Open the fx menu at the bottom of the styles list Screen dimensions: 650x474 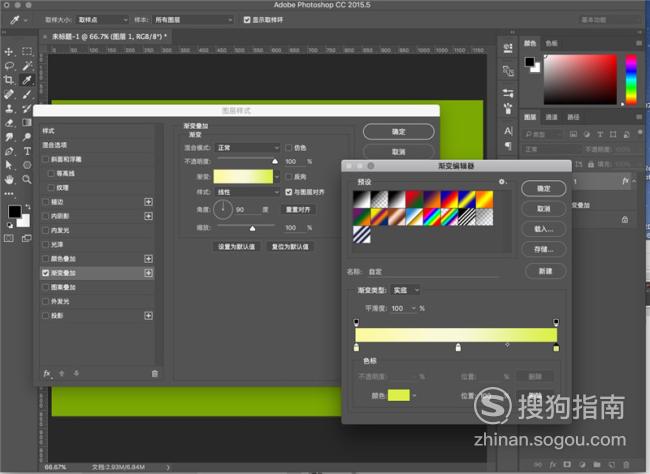pyautogui.click(x=47, y=374)
